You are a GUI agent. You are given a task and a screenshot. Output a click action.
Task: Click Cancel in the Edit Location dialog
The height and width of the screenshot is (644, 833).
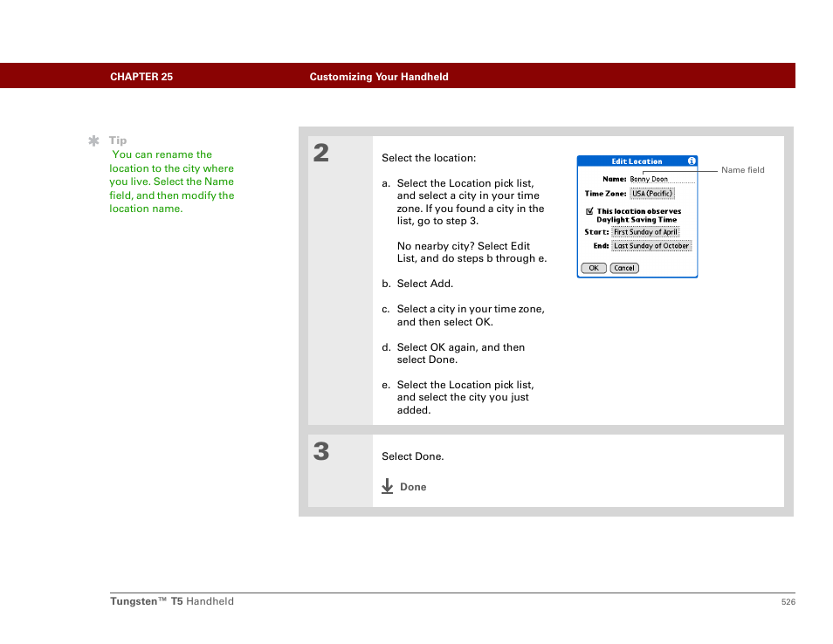(624, 268)
